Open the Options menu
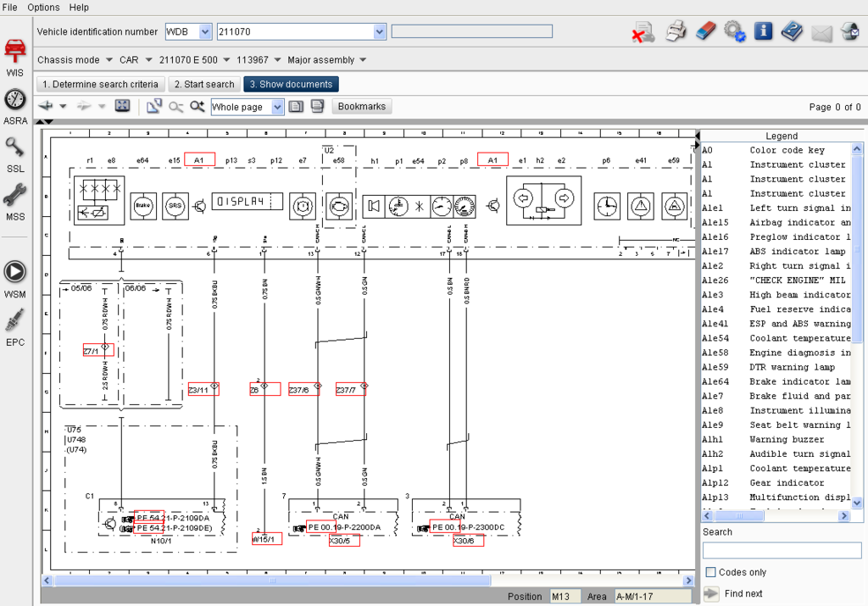The image size is (868, 606). tap(43, 7)
